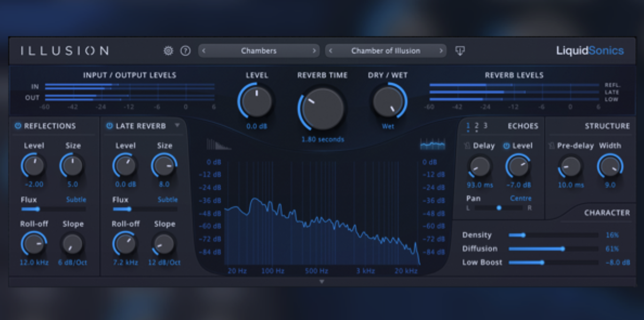
Task: Click the -8.0 dB Low Boost value
Action: click(617, 262)
